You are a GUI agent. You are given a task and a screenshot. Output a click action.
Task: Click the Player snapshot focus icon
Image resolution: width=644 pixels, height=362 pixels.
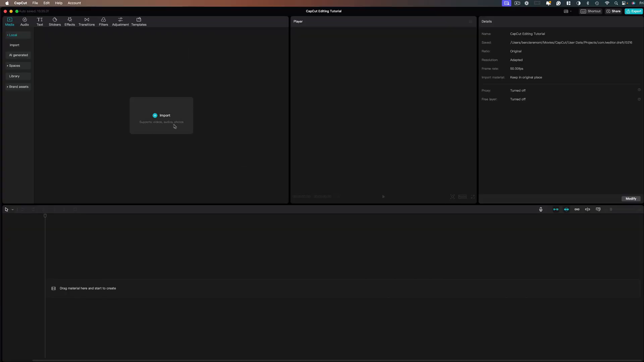click(x=452, y=197)
